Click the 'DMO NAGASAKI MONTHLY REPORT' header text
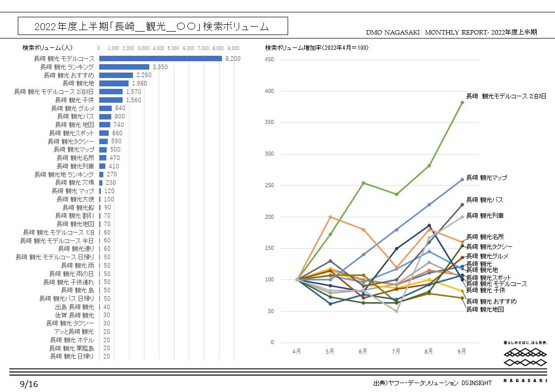 coord(452,32)
